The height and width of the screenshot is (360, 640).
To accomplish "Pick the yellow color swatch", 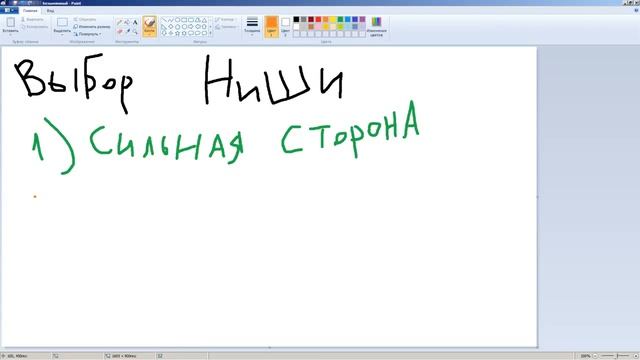I will [333, 19].
